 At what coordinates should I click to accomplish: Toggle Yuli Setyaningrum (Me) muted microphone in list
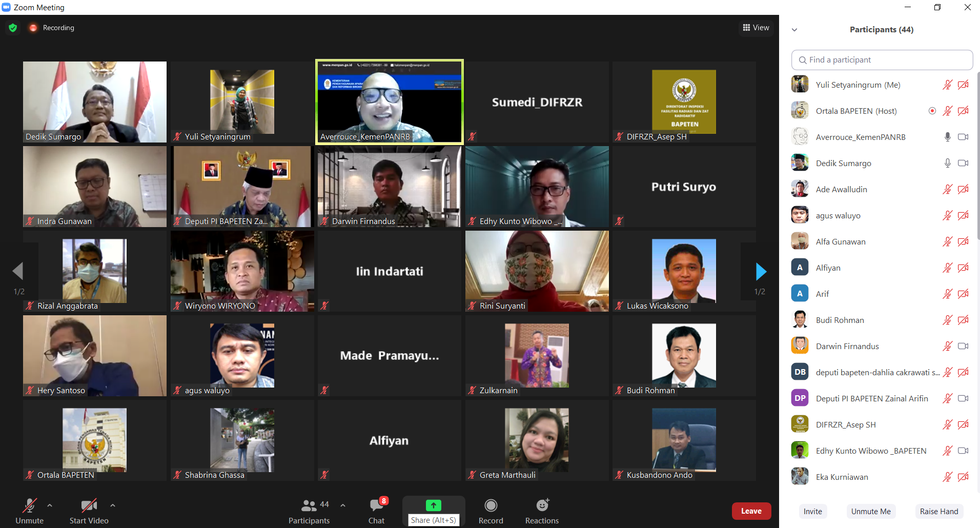tap(948, 85)
